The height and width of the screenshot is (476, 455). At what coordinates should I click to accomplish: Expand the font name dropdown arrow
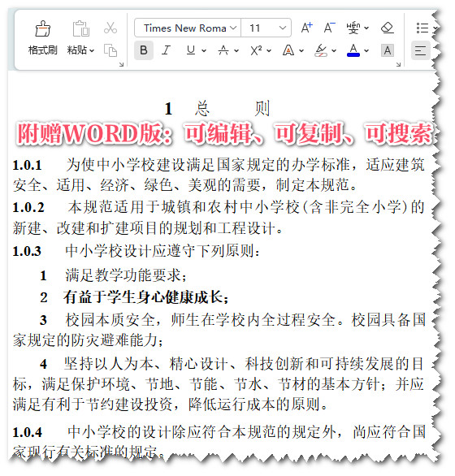[x=233, y=28]
